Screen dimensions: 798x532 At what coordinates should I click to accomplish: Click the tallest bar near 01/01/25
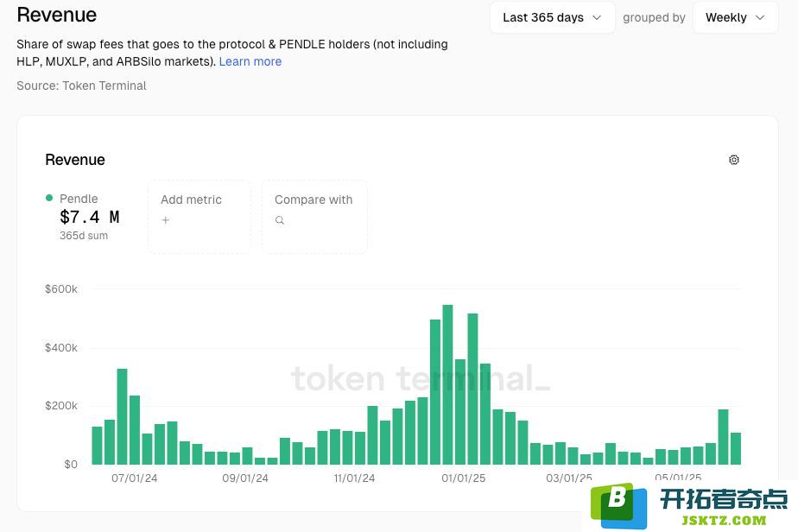pyautogui.click(x=447, y=384)
